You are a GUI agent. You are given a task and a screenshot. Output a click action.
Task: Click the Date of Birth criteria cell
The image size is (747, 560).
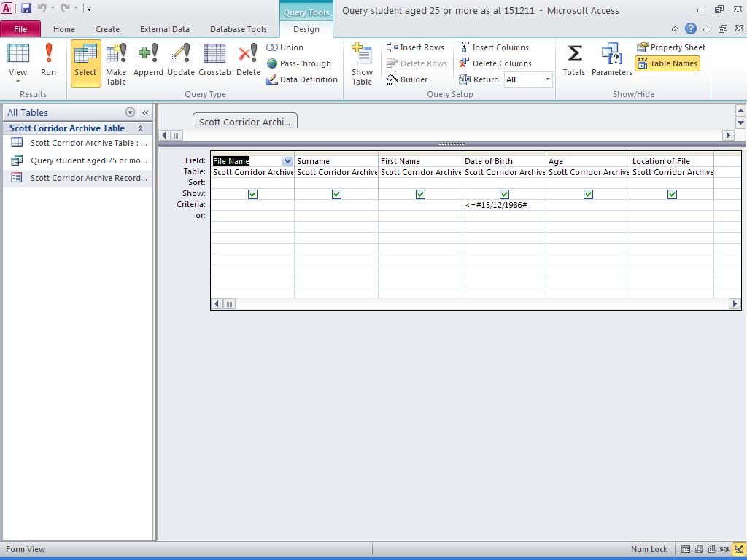[x=503, y=205]
